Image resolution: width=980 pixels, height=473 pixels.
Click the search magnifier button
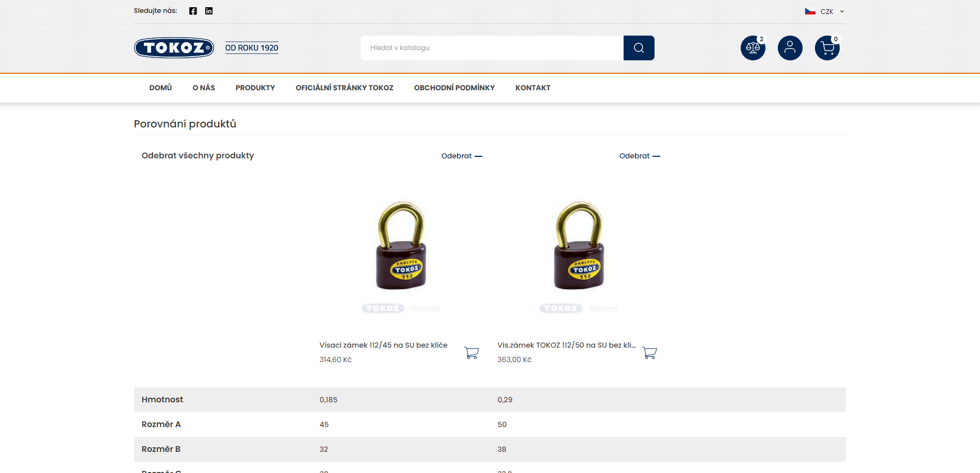tap(639, 48)
